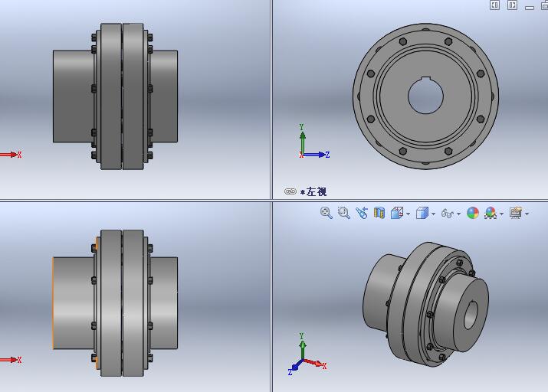548x392 pixels.
Task: Select the keyed bore in the left view
Action: [x=425, y=95]
